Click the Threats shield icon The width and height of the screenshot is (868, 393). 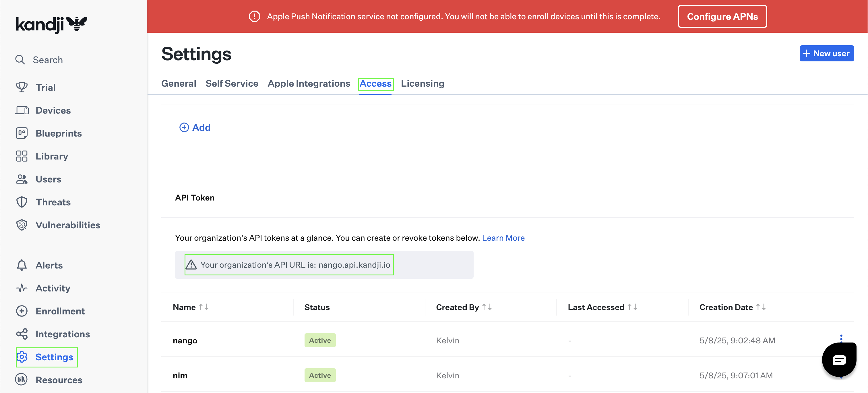point(22,202)
